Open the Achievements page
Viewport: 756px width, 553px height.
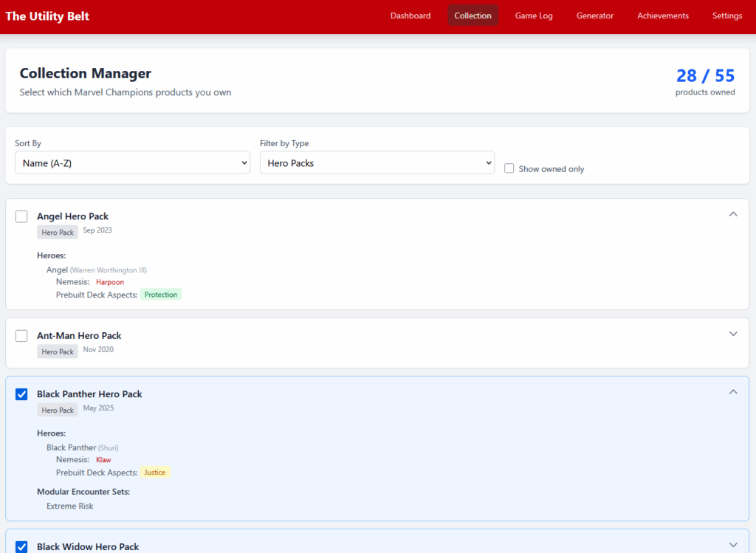pyautogui.click(x=663, y=16)
